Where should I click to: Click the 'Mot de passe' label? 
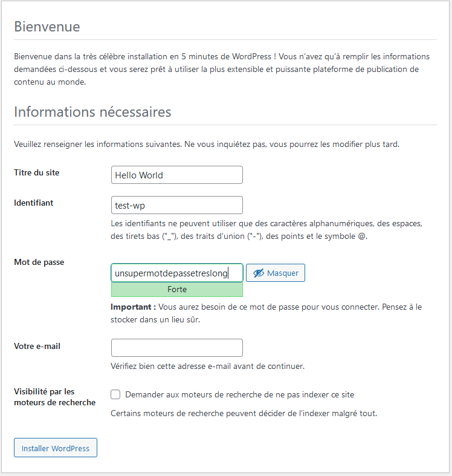coord(39,262)
